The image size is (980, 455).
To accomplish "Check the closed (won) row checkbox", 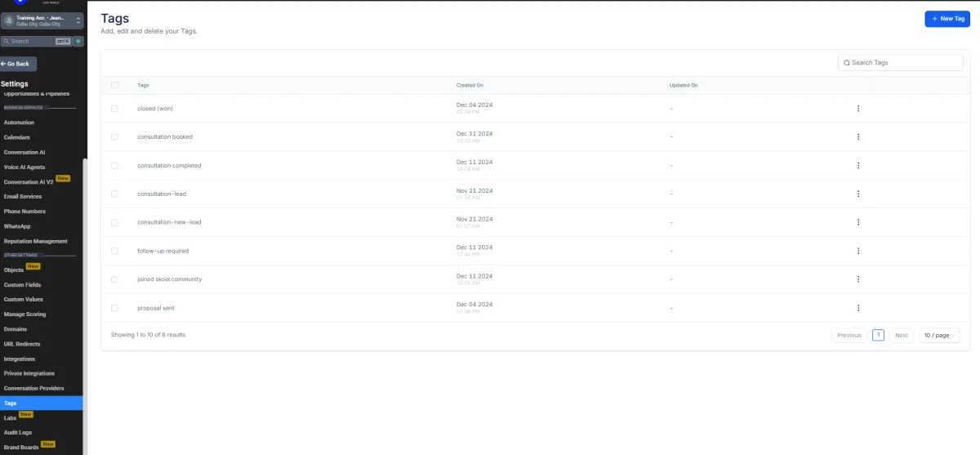I will click(x=114, y=109).
